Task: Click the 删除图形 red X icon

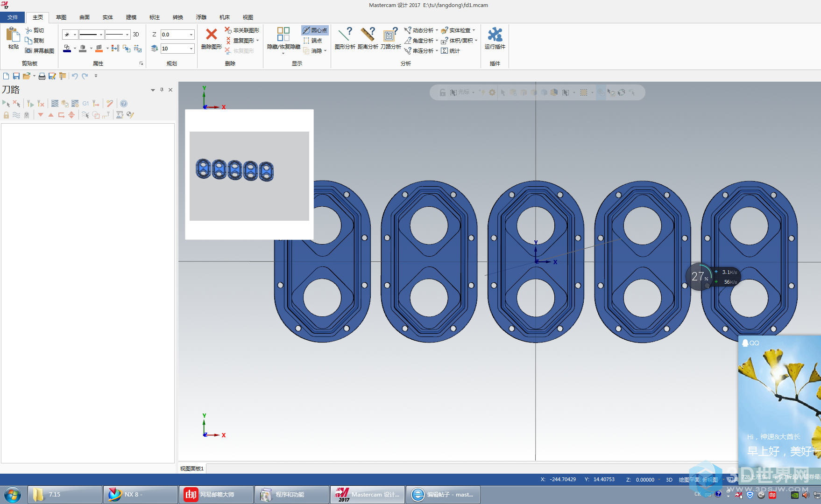Action: click(212, 34)
